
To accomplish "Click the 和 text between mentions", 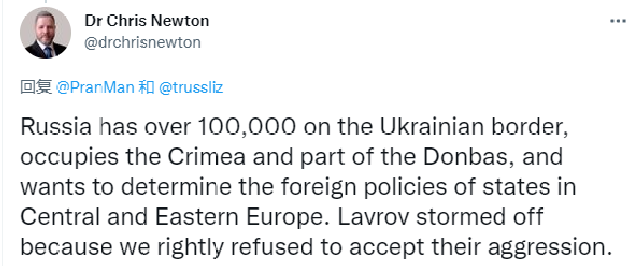I will coord(146,87).
